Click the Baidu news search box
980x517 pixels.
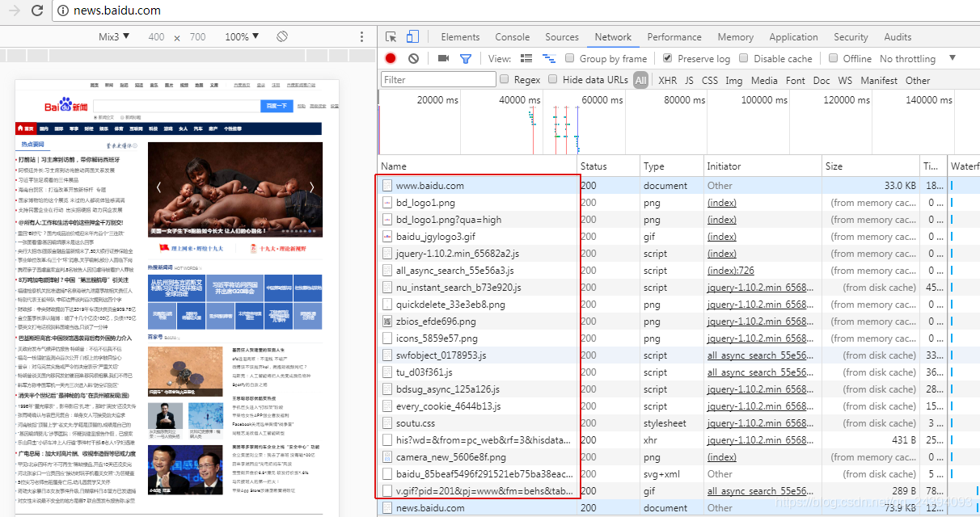(x=176, y=106)
